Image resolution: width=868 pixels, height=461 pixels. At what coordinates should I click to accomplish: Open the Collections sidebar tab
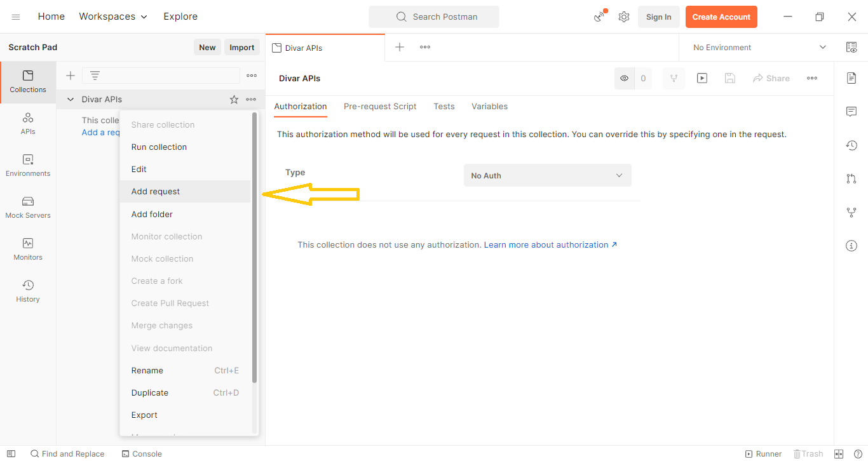pyautogui.click(x=28, y=82)
